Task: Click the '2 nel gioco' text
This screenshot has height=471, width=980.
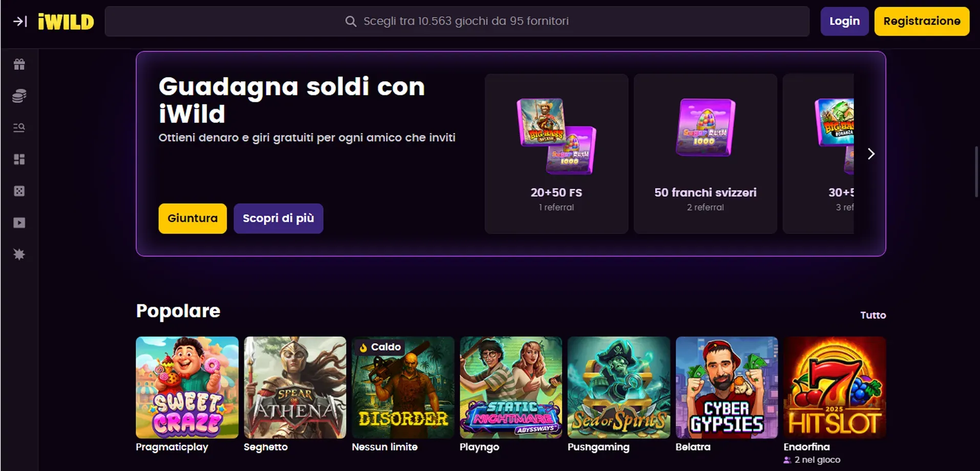Action: [x=817, y=460]
